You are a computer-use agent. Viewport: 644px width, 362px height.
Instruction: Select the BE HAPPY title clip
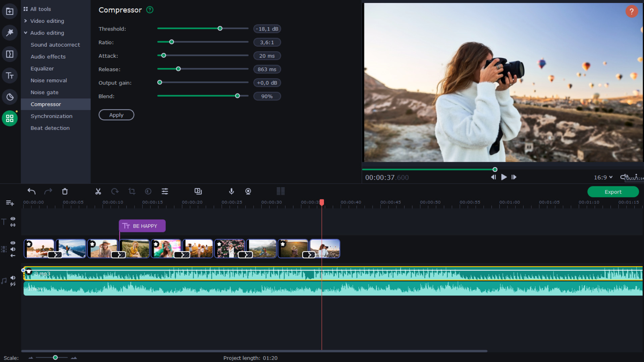click(x=142, y=226)
